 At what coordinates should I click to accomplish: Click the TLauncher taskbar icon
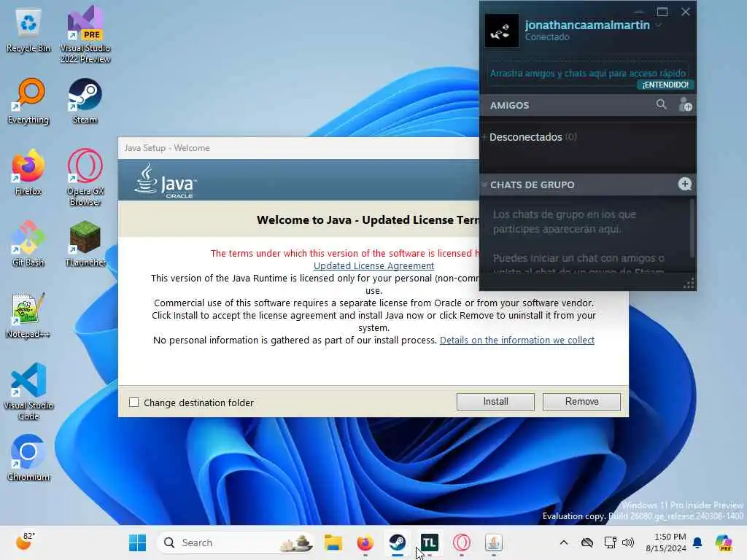click(429, 542)
